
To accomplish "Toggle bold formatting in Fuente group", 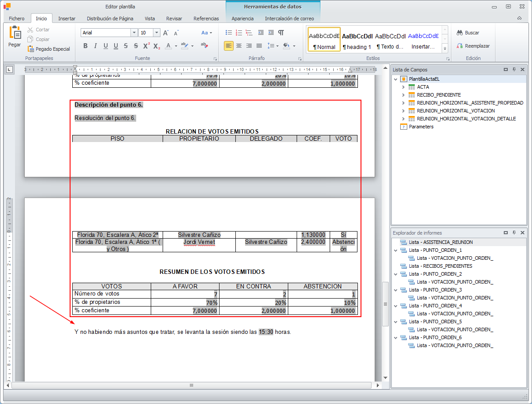I will (86, 46).
